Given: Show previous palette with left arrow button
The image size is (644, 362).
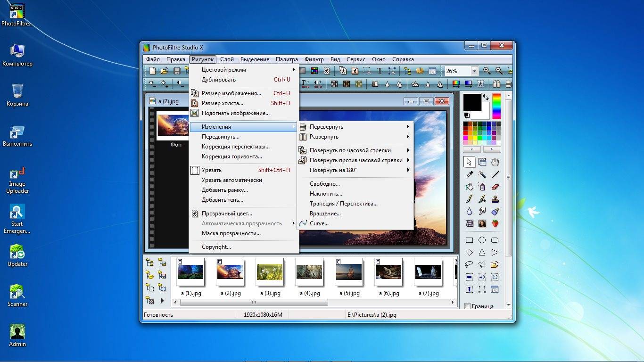Looking at the screenshot, I should 472,149.
